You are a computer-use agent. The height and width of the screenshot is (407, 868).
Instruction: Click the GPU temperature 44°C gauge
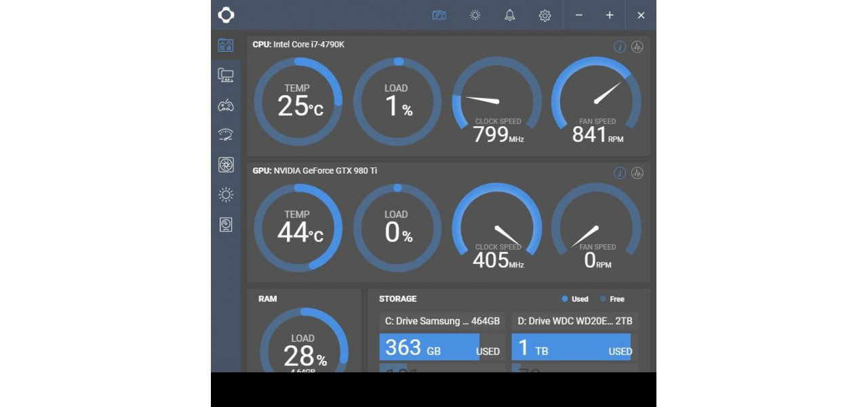pos(298,228)
